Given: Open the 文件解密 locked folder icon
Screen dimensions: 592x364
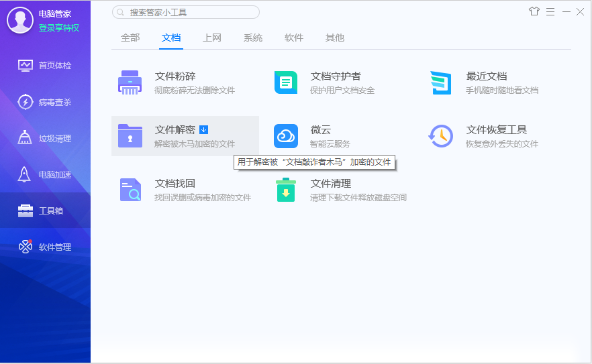Looking at the screenshot, I should point(130,136).
